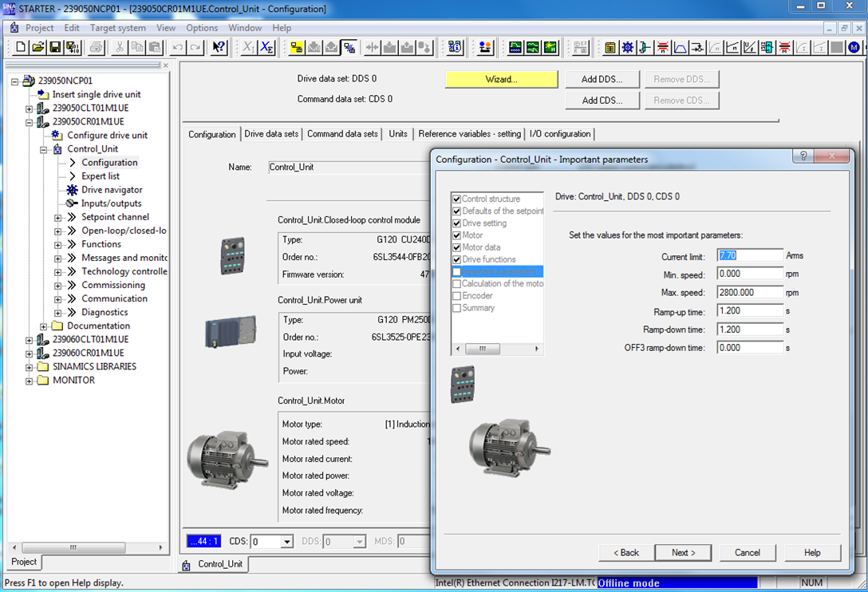Expand the Documentation folder in the tree
Viewport: 868px width, 592px height.
coord(44,326)
